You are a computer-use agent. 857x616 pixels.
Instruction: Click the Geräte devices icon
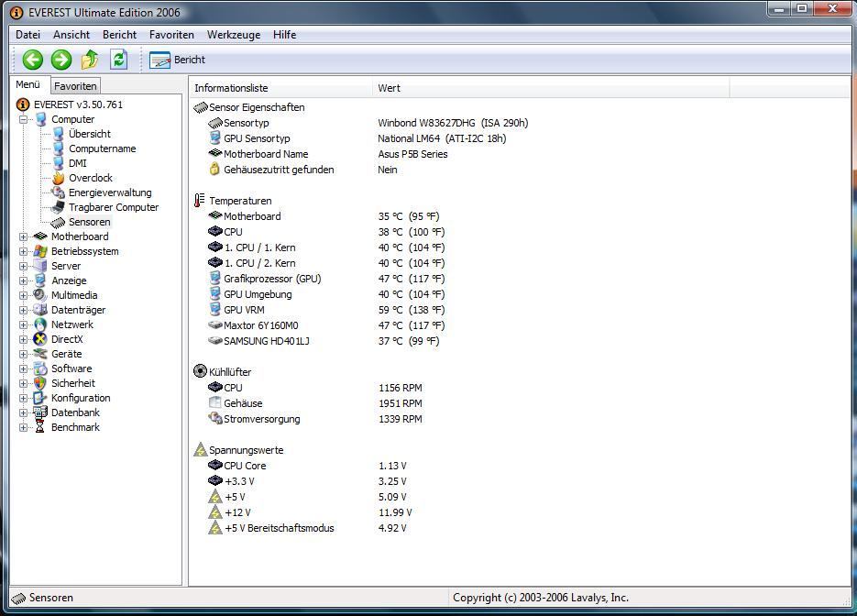(40, 354)
